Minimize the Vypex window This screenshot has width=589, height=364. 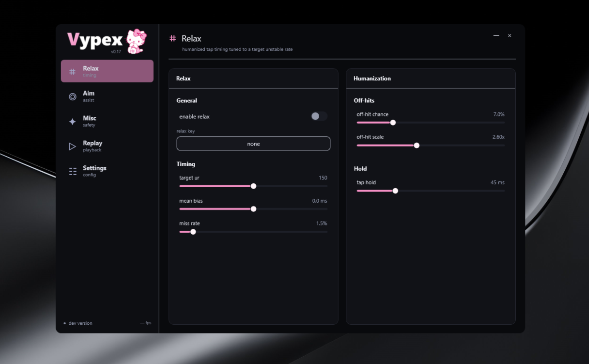click(496, 35)
